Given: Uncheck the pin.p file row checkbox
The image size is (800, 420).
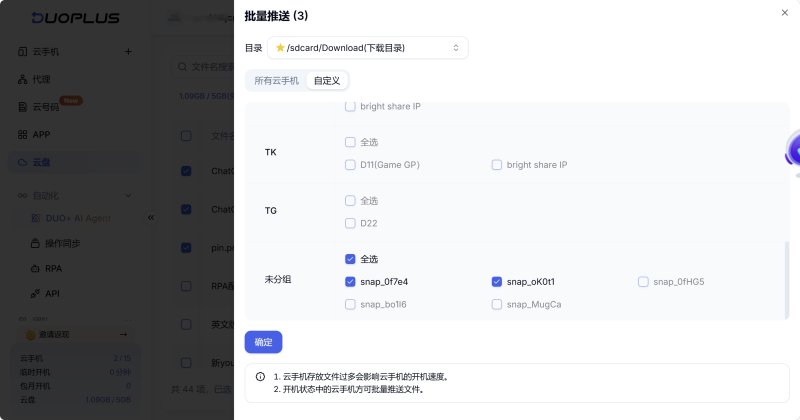Looking at the screenshot, I should 186,248.
